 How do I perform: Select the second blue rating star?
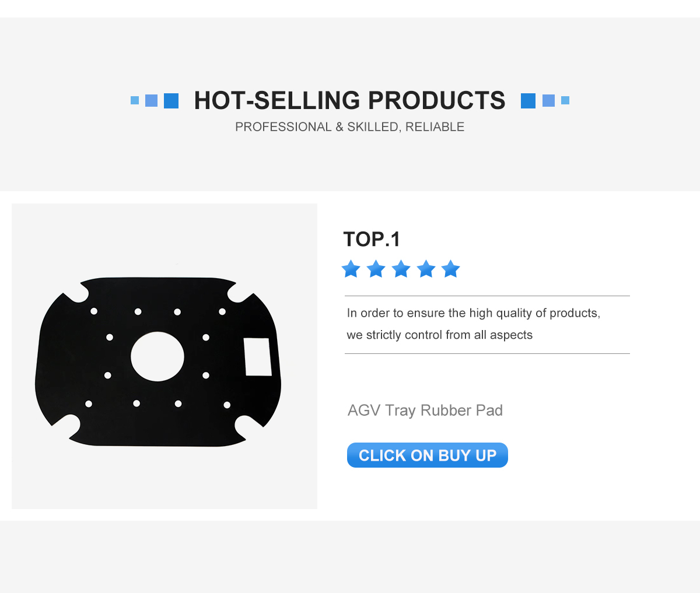(376, 269)
